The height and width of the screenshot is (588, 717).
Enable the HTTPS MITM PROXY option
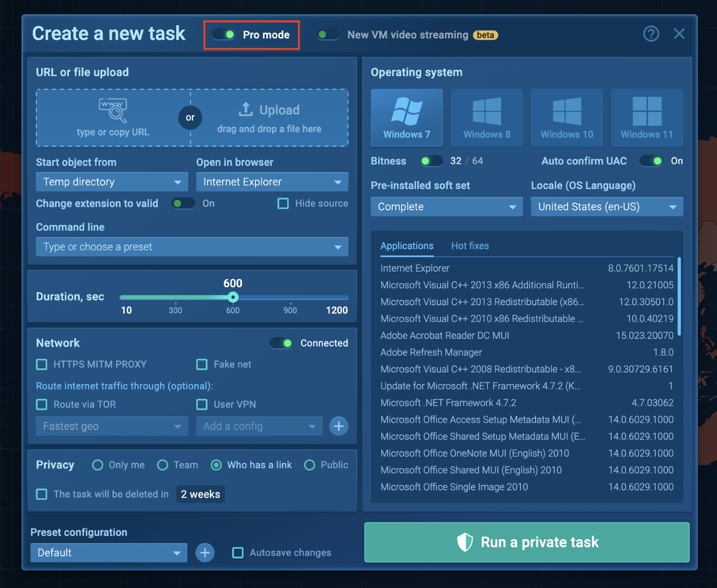tap(41, 364)
